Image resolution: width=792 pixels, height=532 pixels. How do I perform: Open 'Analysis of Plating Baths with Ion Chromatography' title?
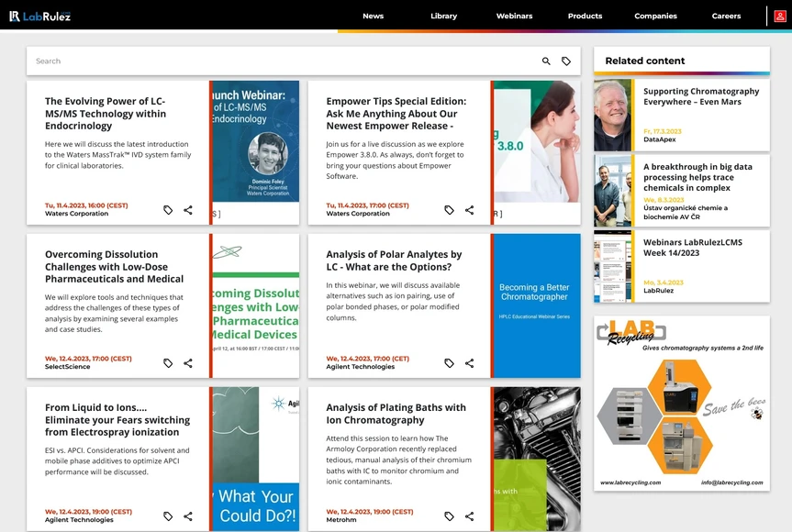[x=396, y=414]
